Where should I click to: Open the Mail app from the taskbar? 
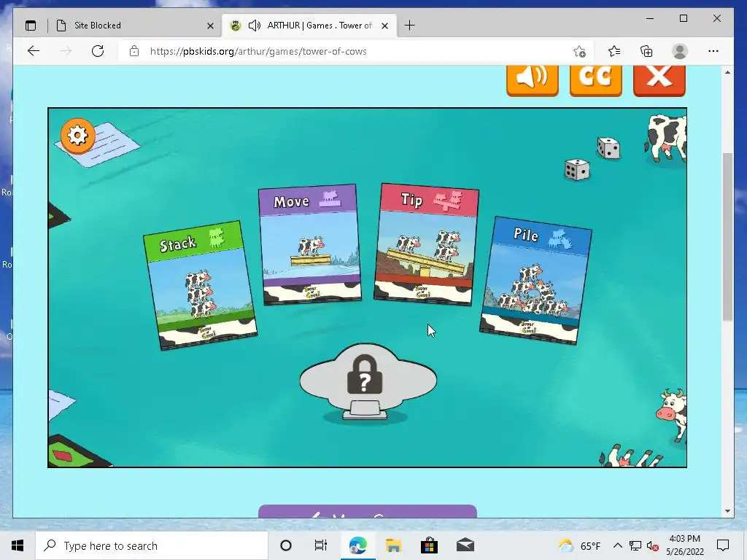465,545
